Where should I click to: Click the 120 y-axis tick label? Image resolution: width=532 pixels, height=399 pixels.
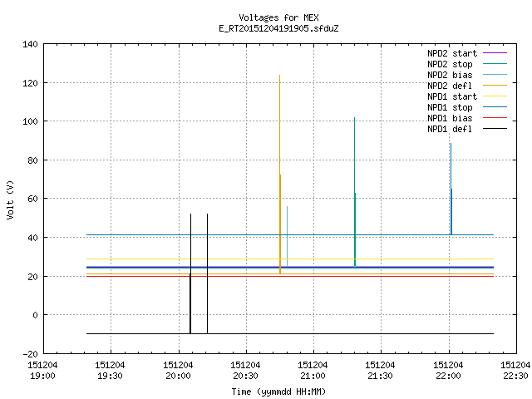tap(30, 83)
